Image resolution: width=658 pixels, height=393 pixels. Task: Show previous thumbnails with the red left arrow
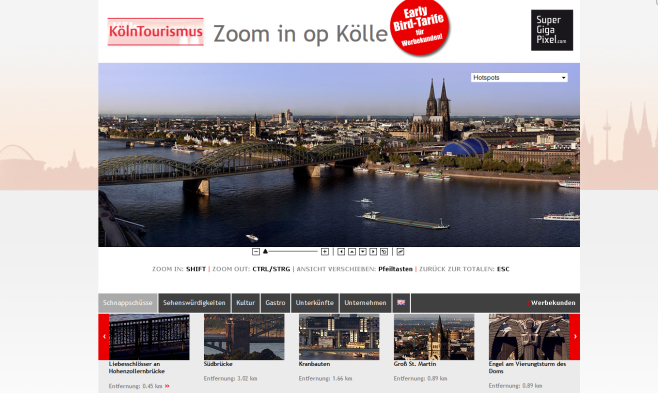[x=104, y=336]
